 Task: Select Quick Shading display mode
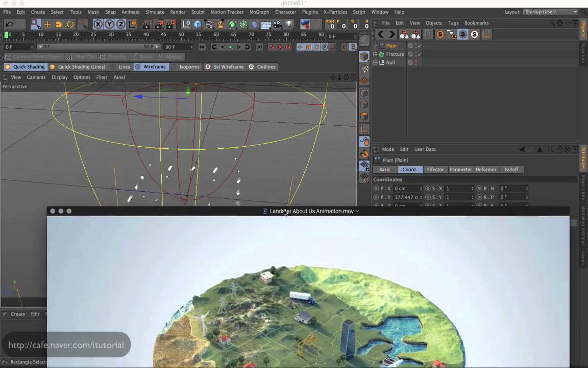click(25, 67)
